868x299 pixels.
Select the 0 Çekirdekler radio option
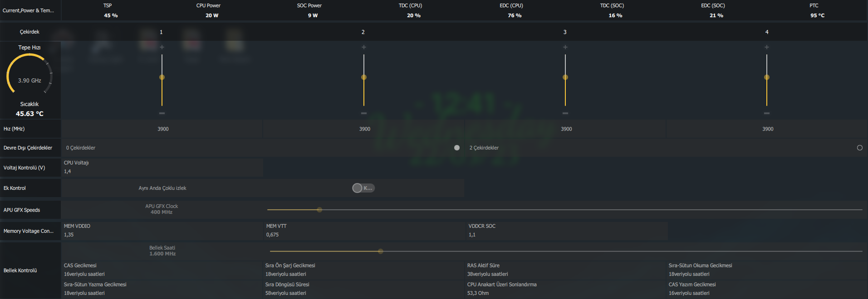point(457,148)
